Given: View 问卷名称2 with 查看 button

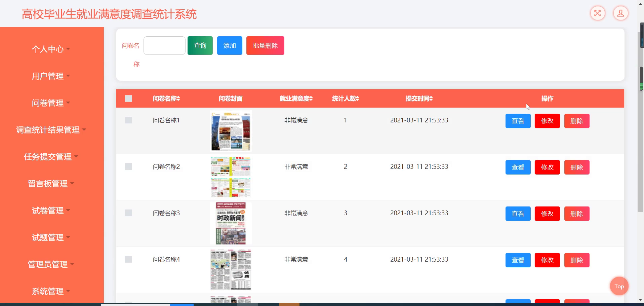Looking at the screenshot, I should pyautogui.click(x=518, y=167).
